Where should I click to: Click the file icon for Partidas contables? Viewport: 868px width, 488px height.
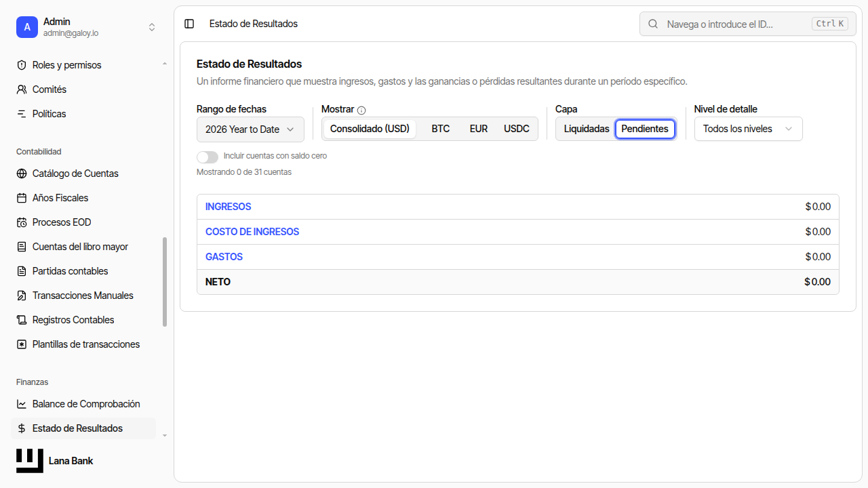coord(22,271)
